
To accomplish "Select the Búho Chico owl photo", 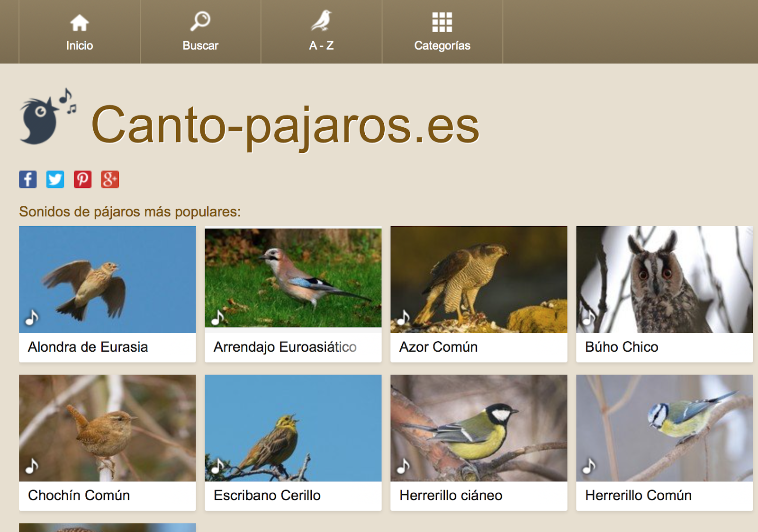I will (665, 280).
